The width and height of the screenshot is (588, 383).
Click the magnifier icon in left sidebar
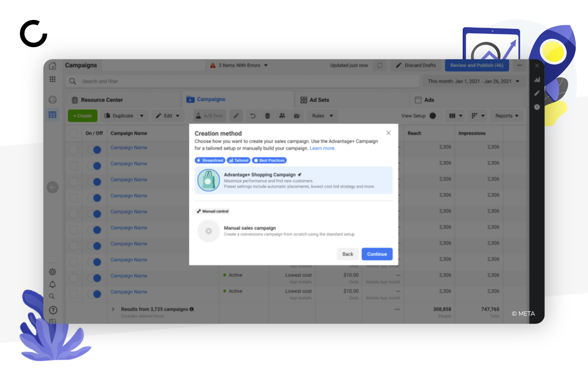[x=52, y=296]
